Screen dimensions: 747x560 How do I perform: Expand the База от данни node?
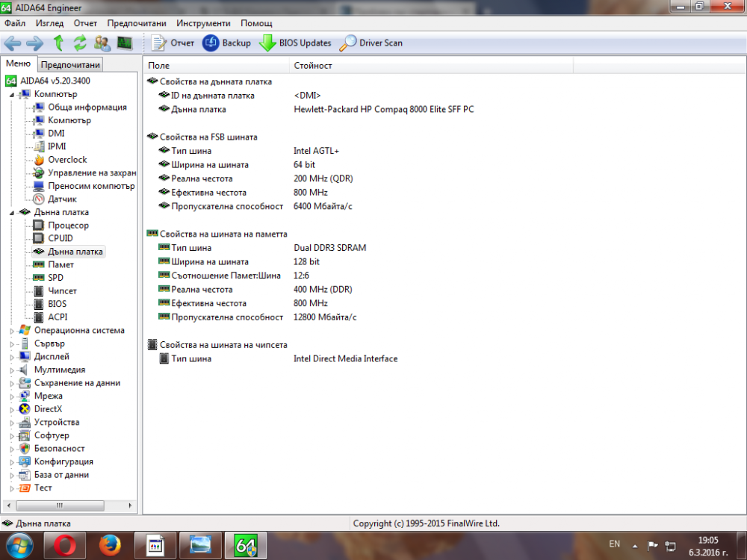click(x=12, y=475)
